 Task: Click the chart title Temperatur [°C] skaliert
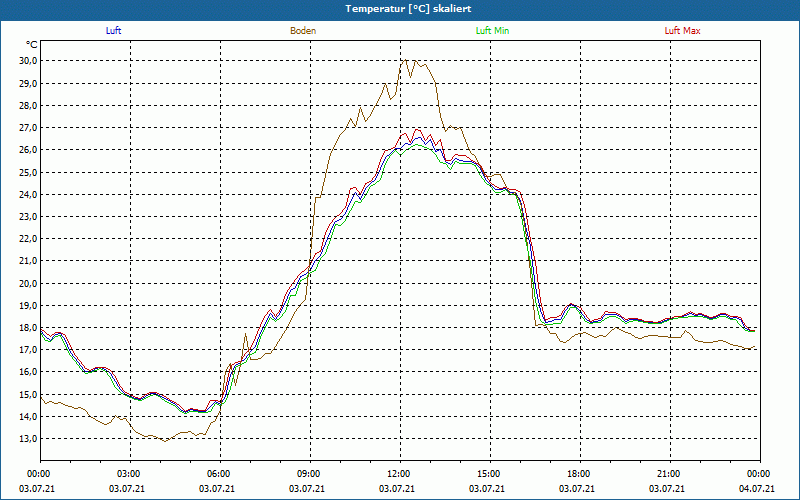click(x=408, y=9)
